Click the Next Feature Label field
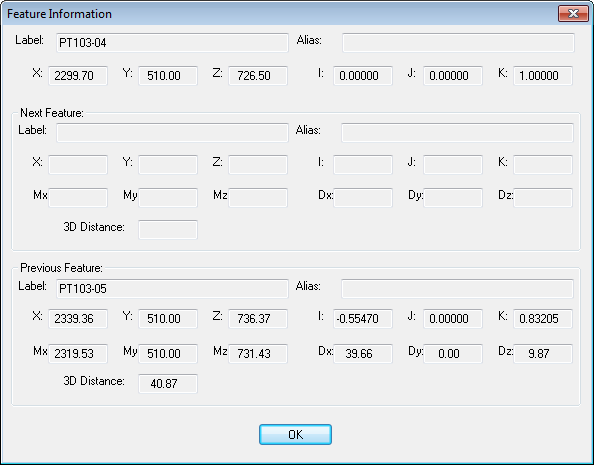Image resolution: width=594 pixels, height=465 pixels. pyautogui.click(x=172, y=133)
